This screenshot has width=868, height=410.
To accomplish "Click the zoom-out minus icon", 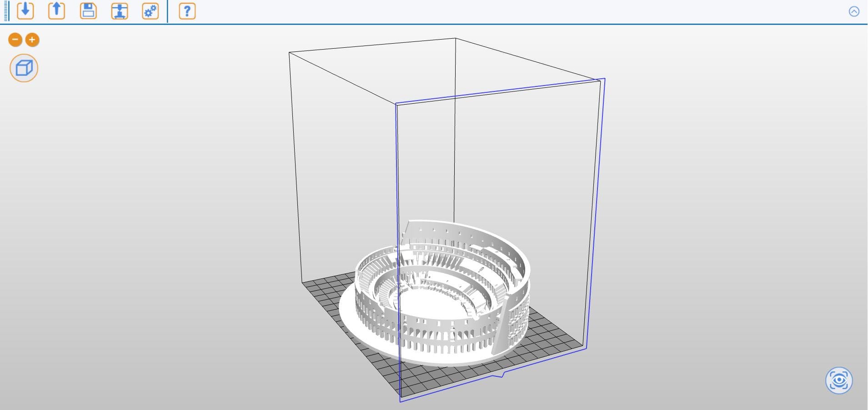I will (x=15, y=40).
